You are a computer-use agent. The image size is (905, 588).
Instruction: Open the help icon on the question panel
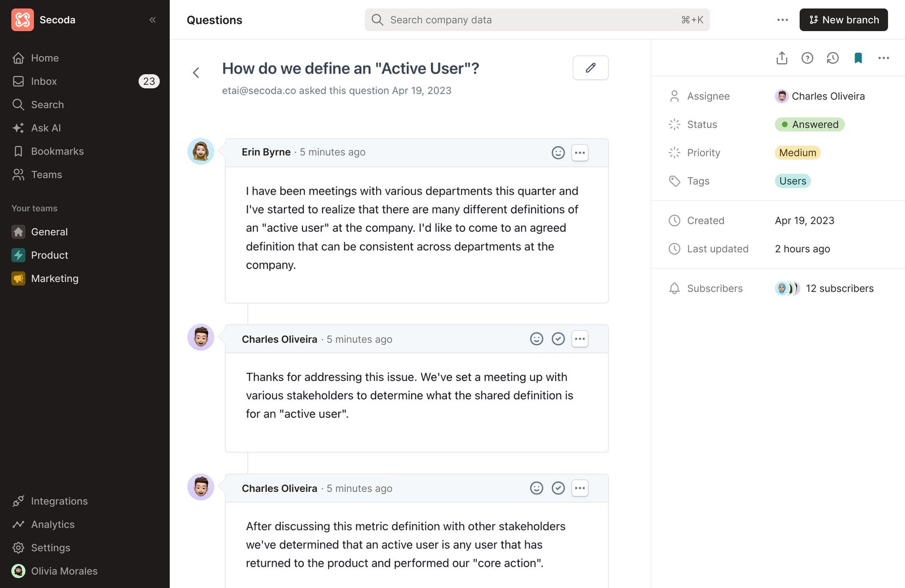(x=807, y=58)
